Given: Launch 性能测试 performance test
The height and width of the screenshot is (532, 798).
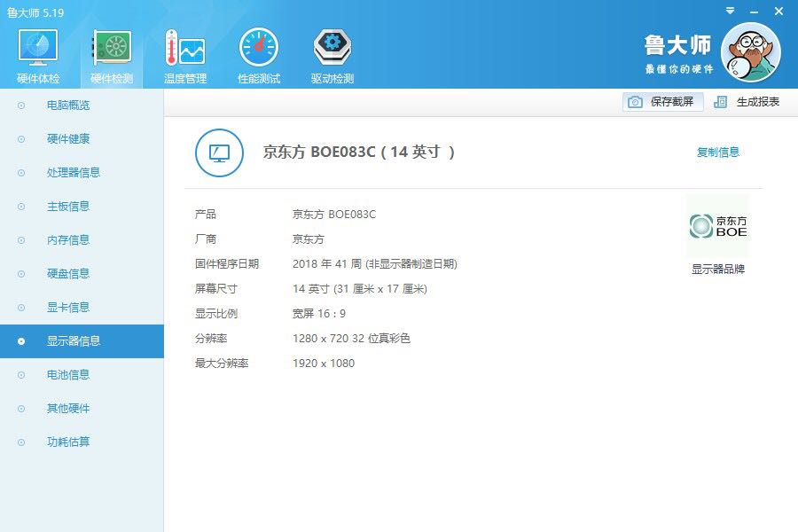Looking at the screenshot, I should (x=259, y=56).
